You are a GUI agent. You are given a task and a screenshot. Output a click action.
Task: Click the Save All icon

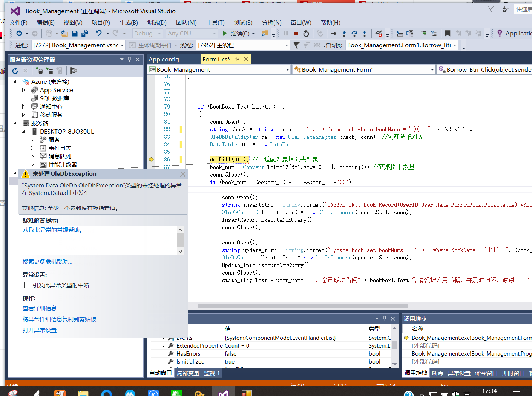85,34
